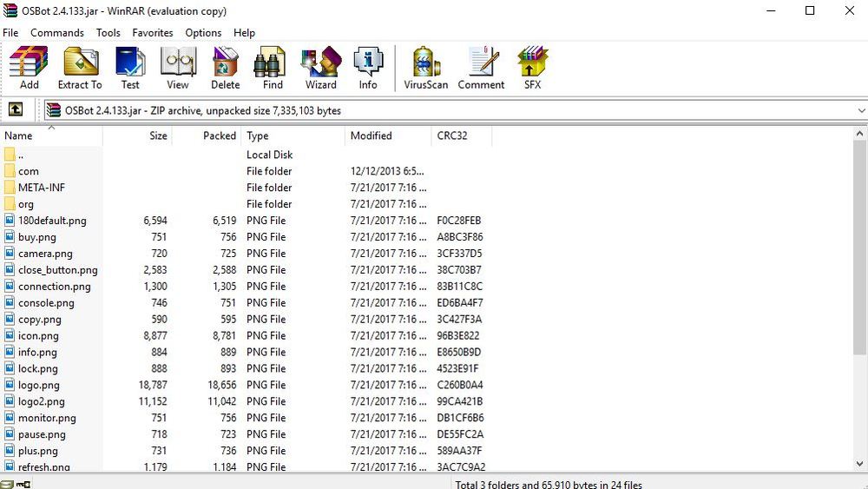Click the up one level arrow button
Viewport: 868px width, 489px height.
tap(16, 110)
